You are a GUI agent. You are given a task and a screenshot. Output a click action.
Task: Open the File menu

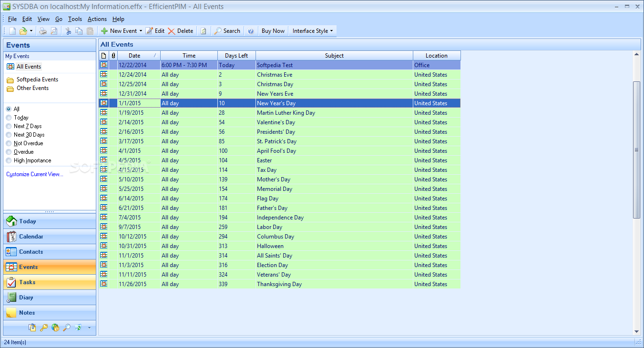click(x=12, y=19)
